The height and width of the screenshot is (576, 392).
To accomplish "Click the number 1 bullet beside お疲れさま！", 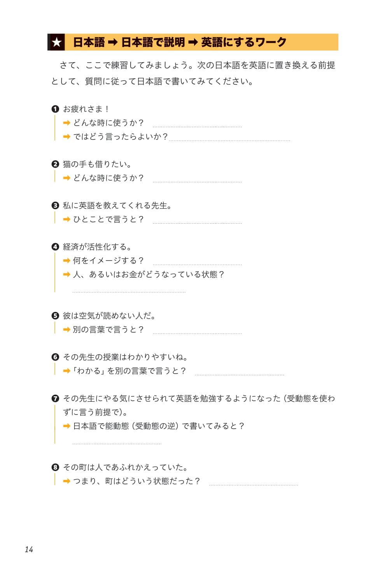I will (x=55, y=109).
